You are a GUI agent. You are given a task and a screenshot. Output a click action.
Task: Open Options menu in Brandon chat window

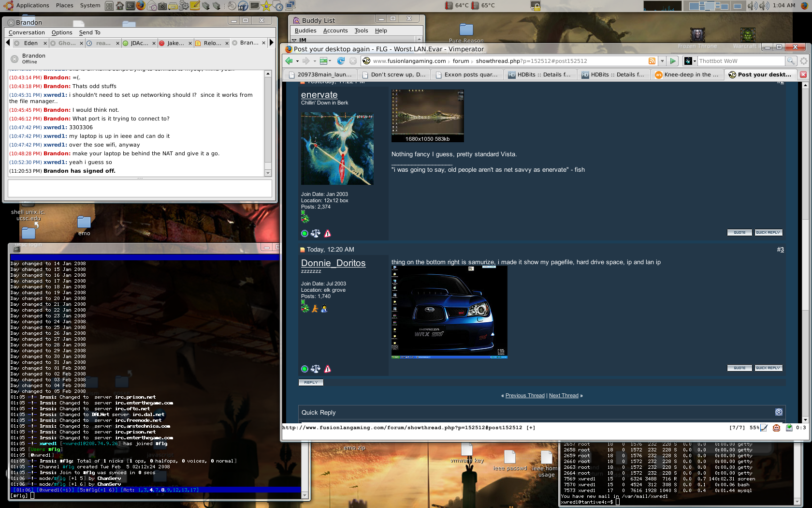pos(62,32)
